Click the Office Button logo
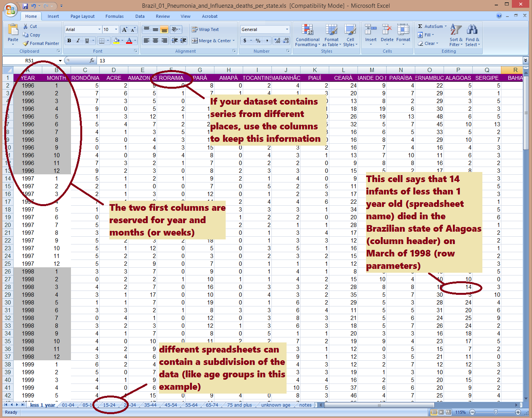 (10, 10)
